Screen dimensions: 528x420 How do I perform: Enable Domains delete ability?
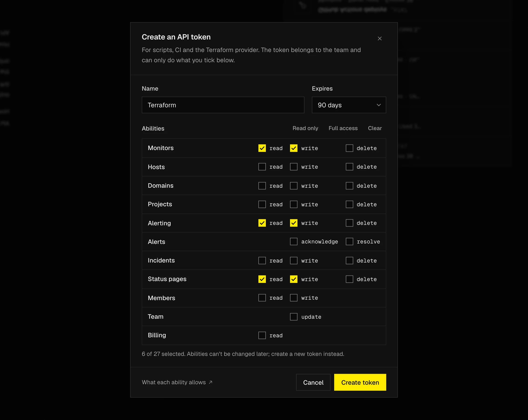pyautogui.click(x=349, y=186)
